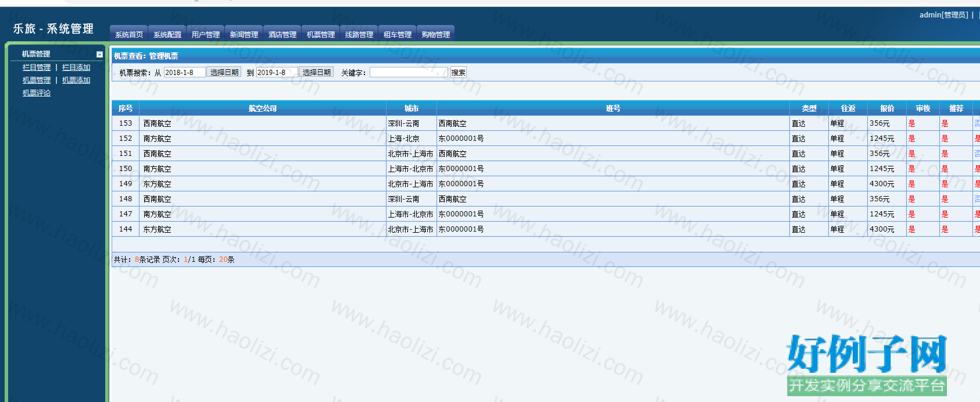Click the admin[管理员] account label

click(x=943, y=15)
